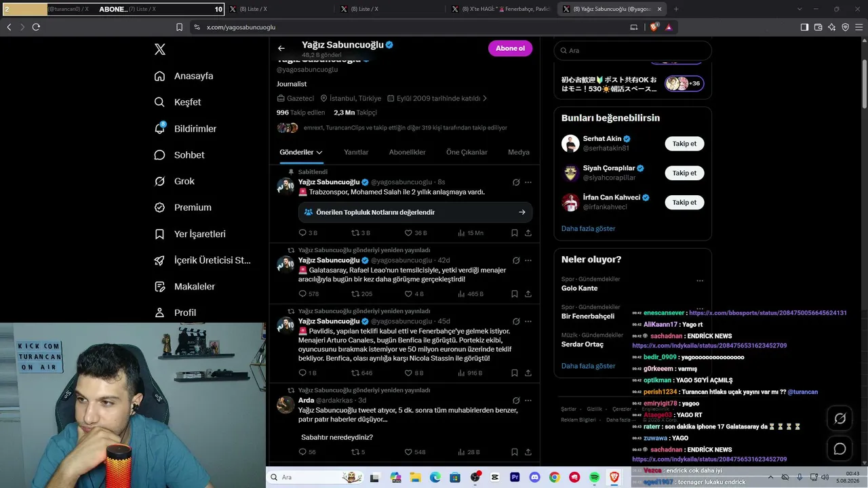Switch to the Abonelikler tab
The height and width of the screenshot is (488, 868).
click(x=408, y=152)
